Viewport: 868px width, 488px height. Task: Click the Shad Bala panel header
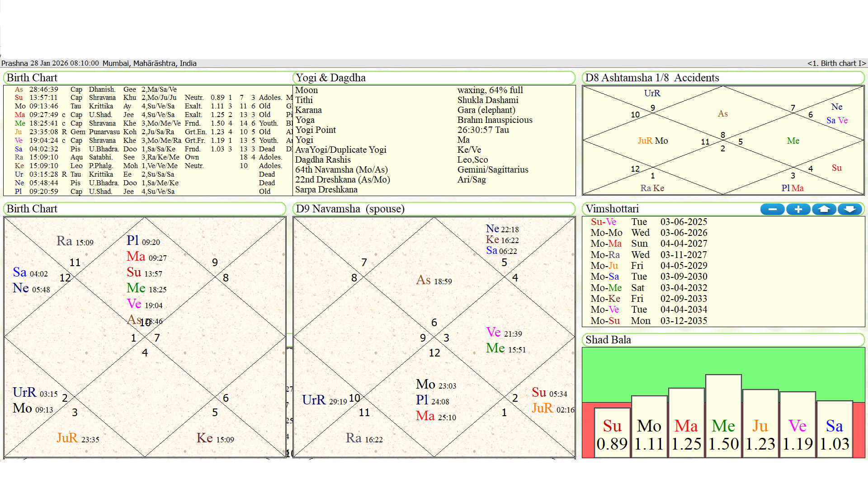point(608,340)
